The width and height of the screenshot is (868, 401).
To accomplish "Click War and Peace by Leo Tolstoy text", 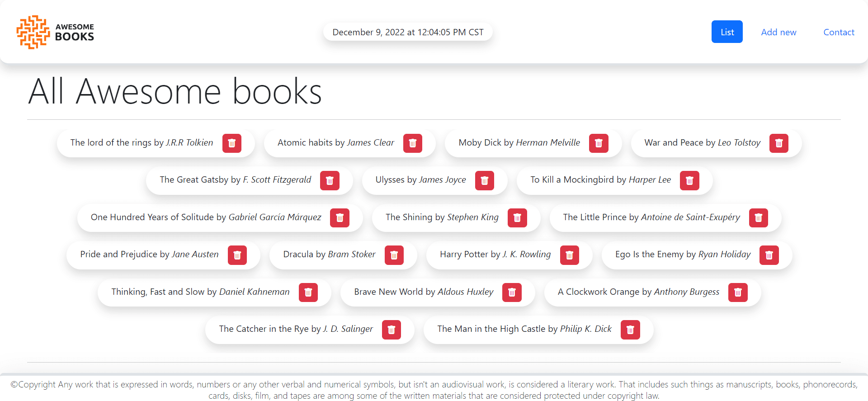I will click(702, 142).
